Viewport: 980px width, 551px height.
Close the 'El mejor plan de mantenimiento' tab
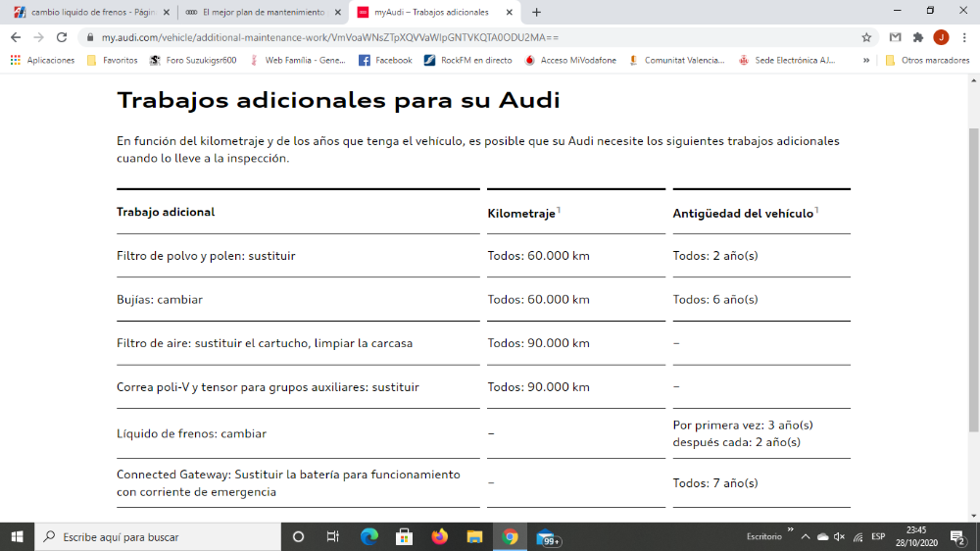[x=337, y=12]
